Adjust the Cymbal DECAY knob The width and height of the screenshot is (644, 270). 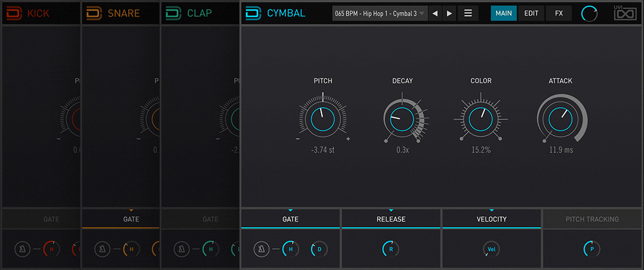tap(402, 119)
